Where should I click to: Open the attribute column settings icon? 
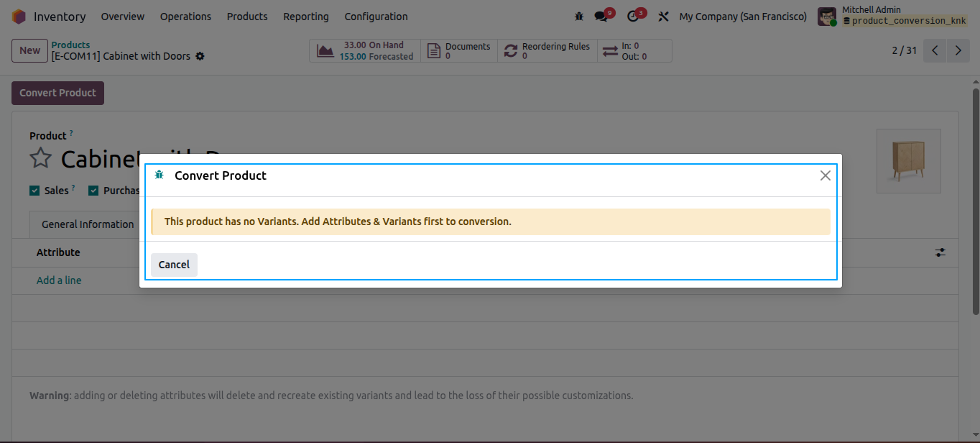pos(940,252)
